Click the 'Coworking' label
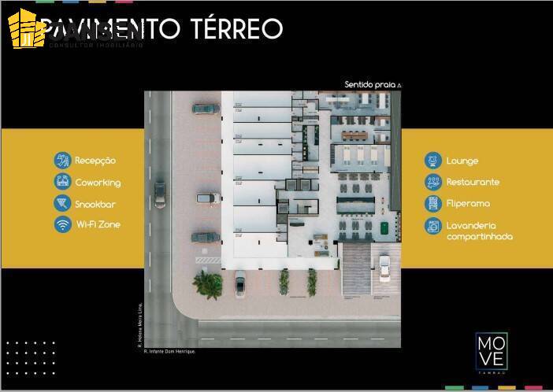Screen dimensions: 553x392 (98, 183)
